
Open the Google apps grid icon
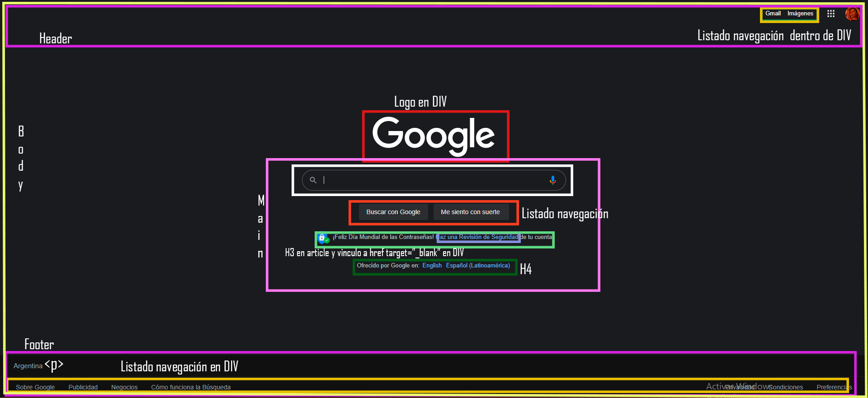pyautogui.click(x=830, y=14)
